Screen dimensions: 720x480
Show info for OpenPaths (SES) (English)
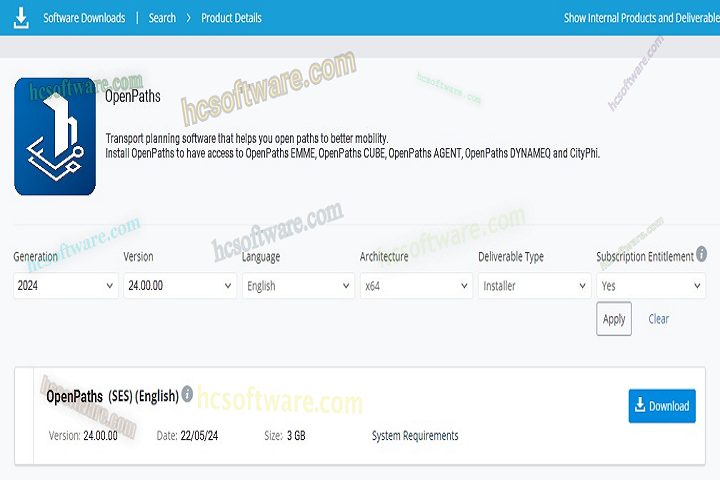click(x=187, y=394)
